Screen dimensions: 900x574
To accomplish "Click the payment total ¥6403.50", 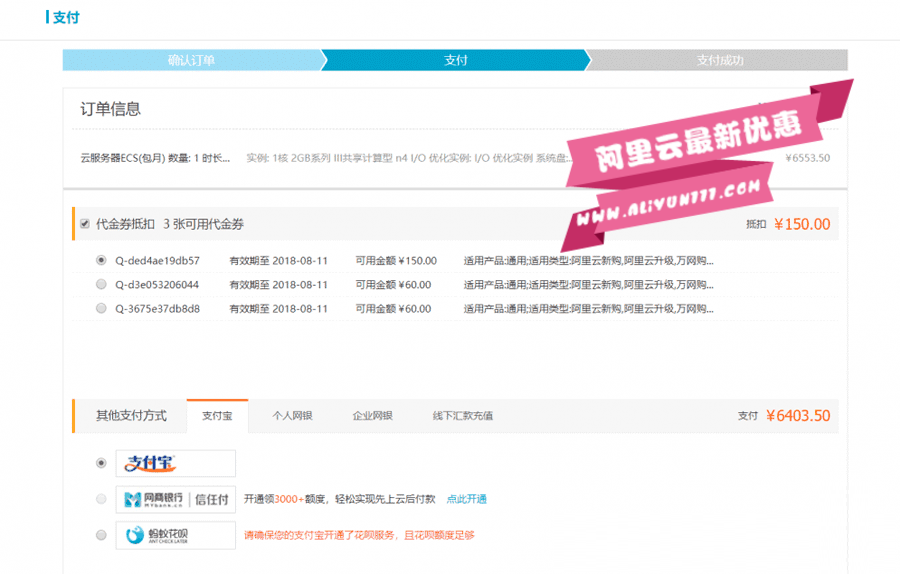I will coord(798,416).
